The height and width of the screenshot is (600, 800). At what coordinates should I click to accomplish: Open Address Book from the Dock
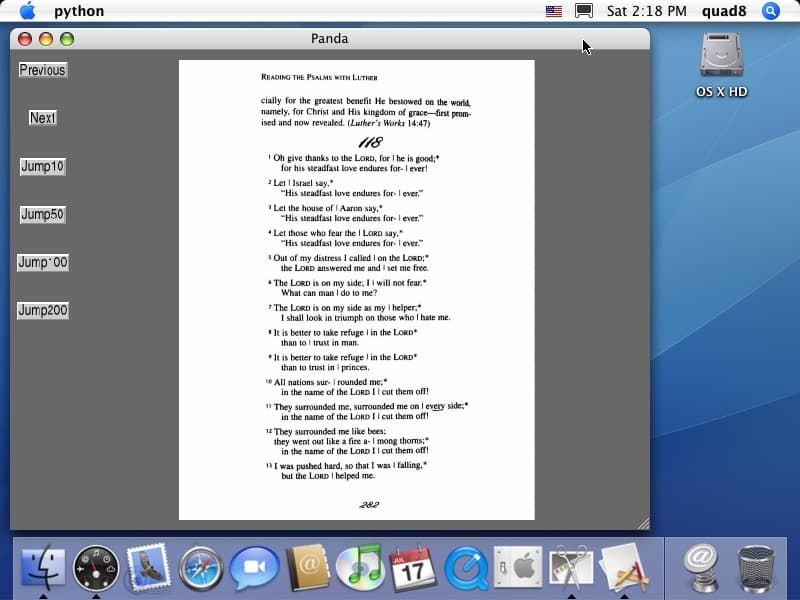[307, 567]
